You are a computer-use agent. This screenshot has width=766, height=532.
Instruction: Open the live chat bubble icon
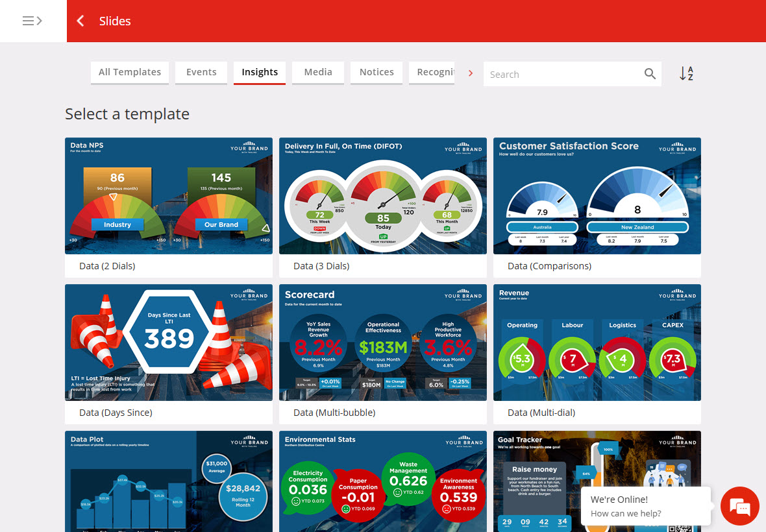pos(739,506)
